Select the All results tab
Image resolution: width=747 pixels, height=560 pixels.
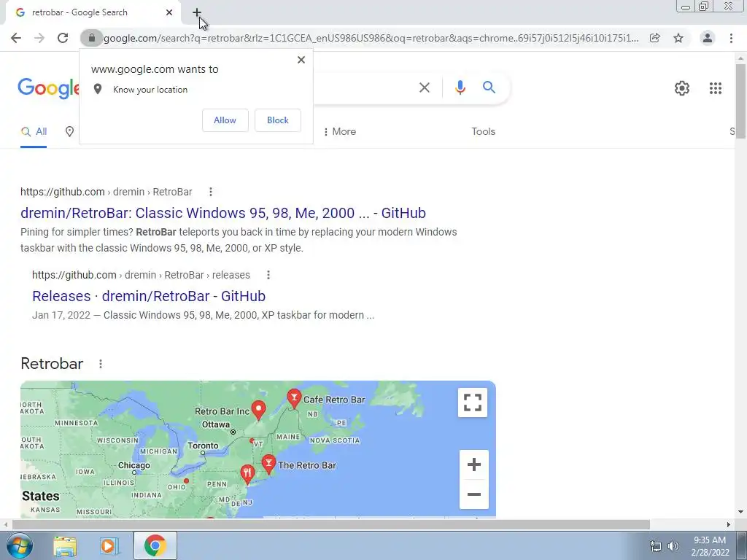(34, 132)
